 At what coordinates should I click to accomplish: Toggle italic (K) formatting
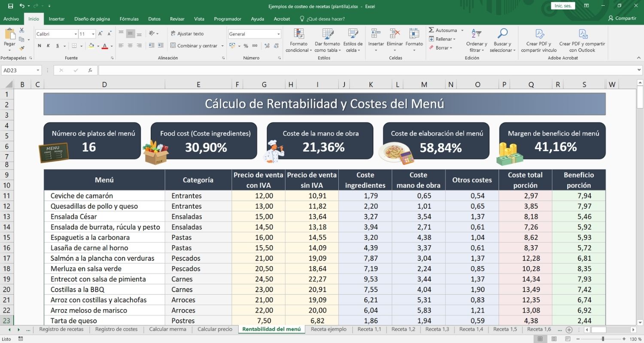48,46
